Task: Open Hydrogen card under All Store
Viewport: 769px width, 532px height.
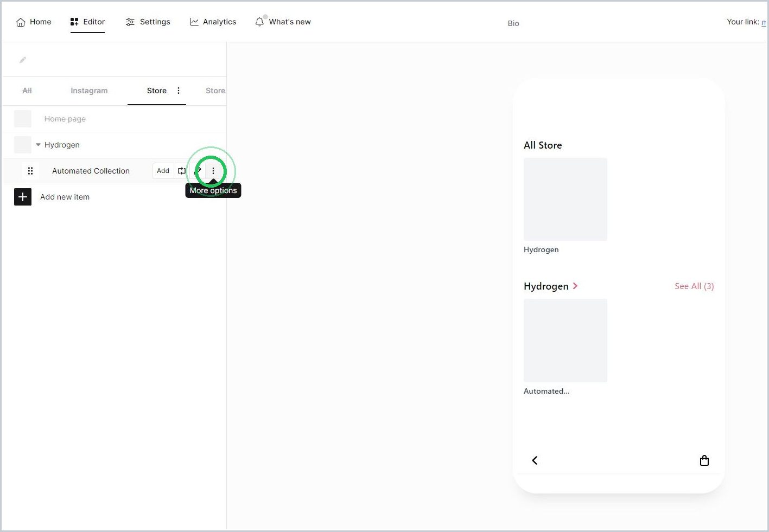Action: point(565,199)
